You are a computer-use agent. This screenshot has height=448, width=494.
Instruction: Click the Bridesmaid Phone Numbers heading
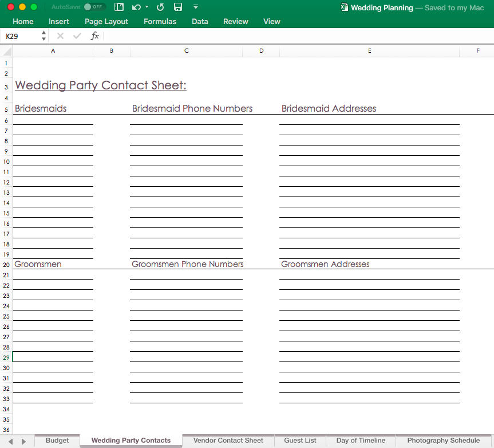tap(192, 108)
